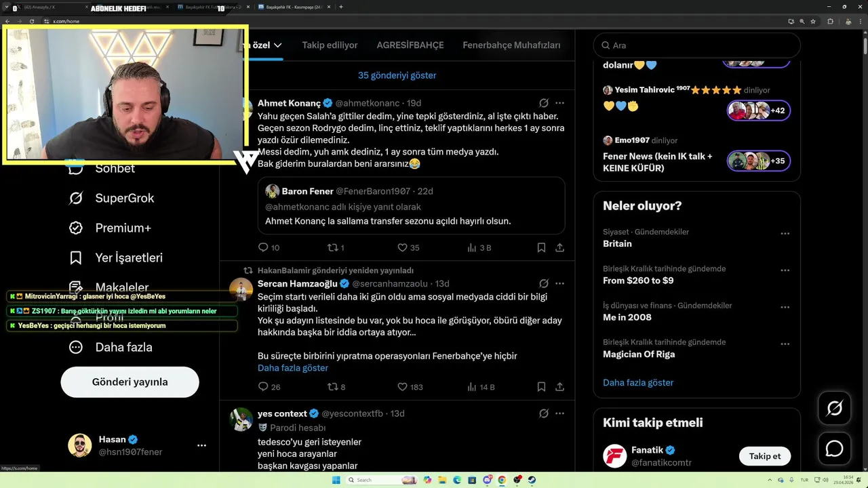Open Daha fazla menu in sidebar

[x=110, y=347]
